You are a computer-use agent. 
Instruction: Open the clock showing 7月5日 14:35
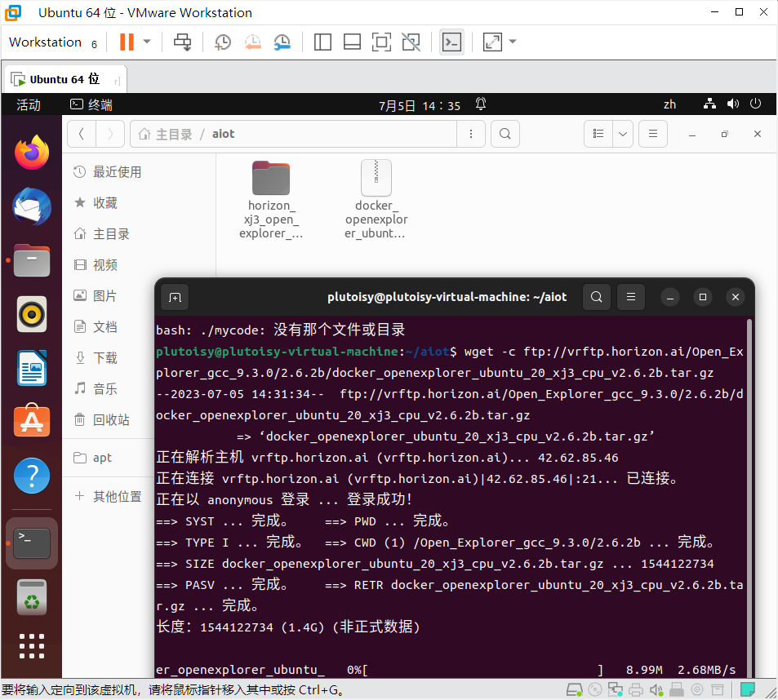pos(420,105)
